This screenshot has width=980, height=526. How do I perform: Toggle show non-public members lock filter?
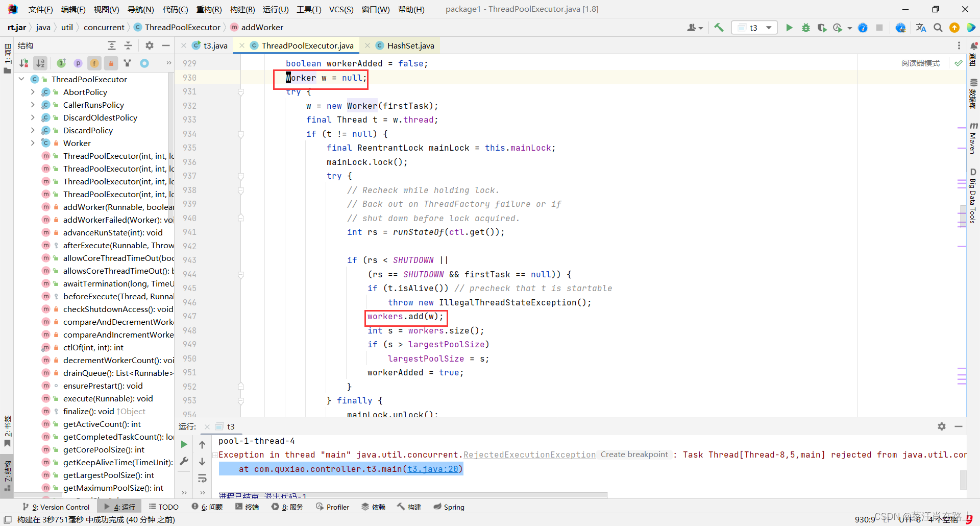click(111, 63)
